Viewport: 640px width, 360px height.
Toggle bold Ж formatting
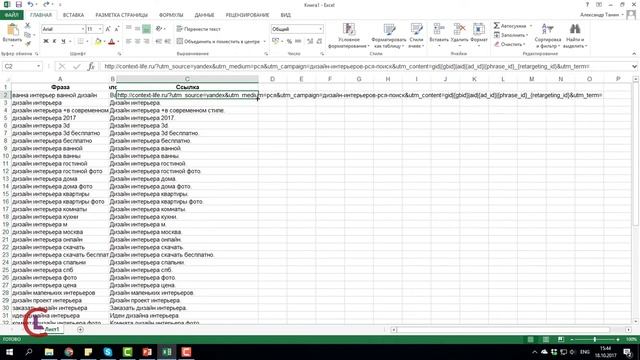46,41
